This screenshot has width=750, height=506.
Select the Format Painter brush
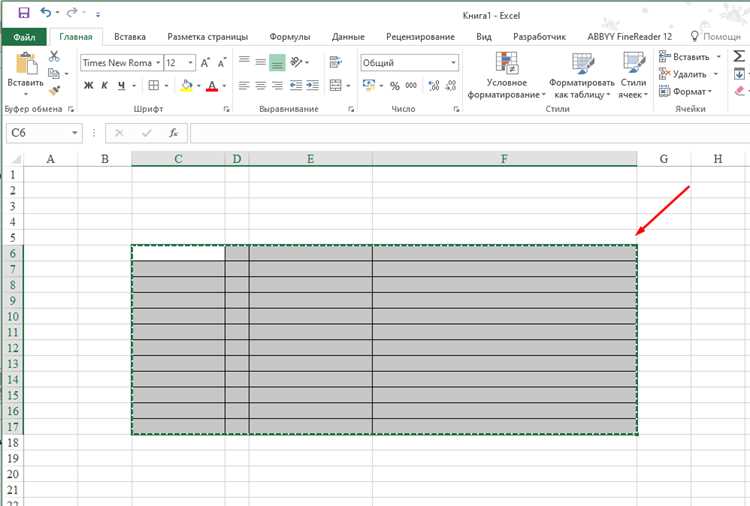[x=55, y=90]
